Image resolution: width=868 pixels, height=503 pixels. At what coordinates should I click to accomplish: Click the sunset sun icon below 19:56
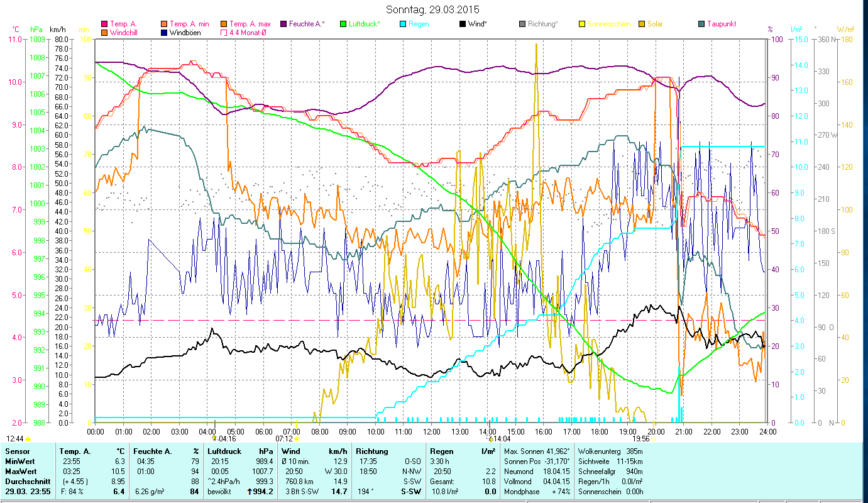point(654,438)
